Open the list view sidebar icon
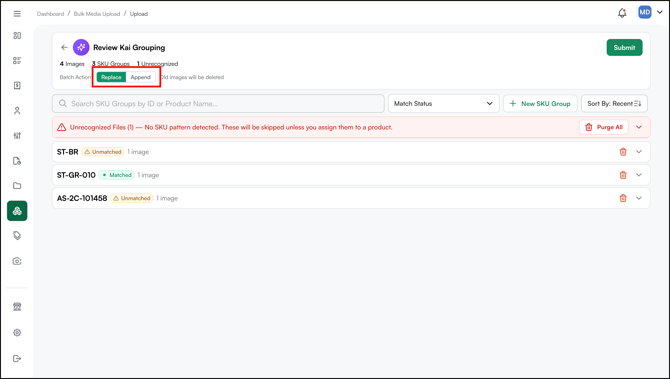 [x=17, y=61]
